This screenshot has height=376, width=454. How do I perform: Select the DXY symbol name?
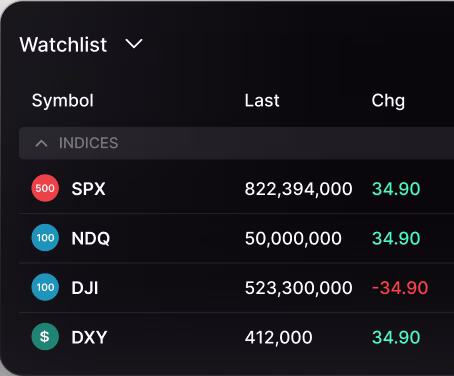[89, 337]
